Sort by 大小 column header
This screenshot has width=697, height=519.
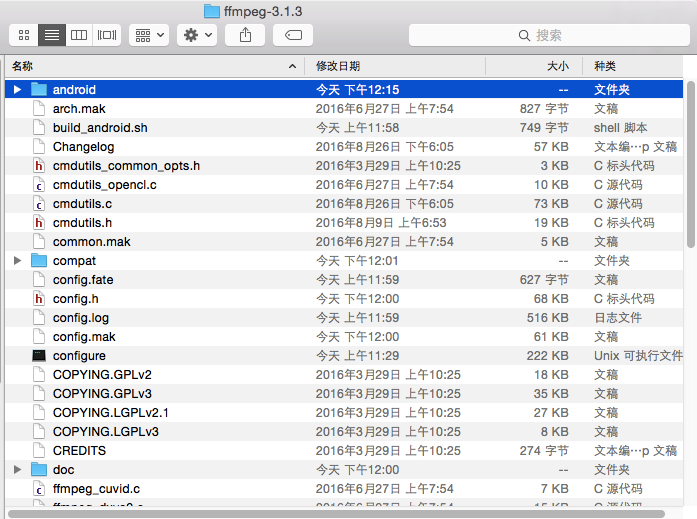click(534, 66)
